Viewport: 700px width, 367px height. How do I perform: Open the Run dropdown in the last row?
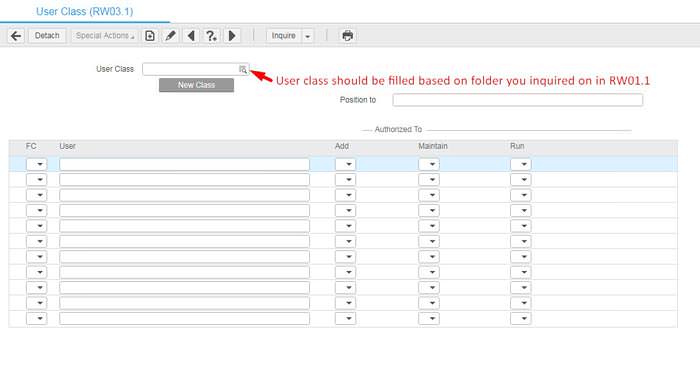click(521, 318)
